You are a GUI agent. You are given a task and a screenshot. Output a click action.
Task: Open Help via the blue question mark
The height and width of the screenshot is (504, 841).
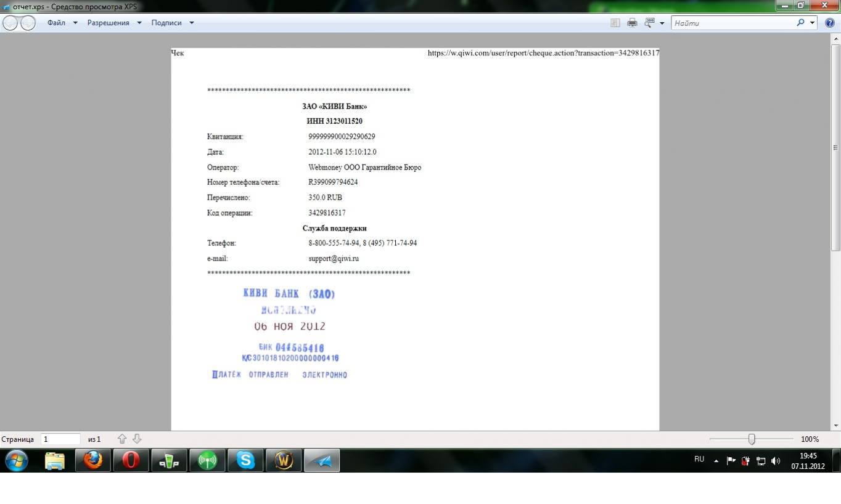coord(829,23)
